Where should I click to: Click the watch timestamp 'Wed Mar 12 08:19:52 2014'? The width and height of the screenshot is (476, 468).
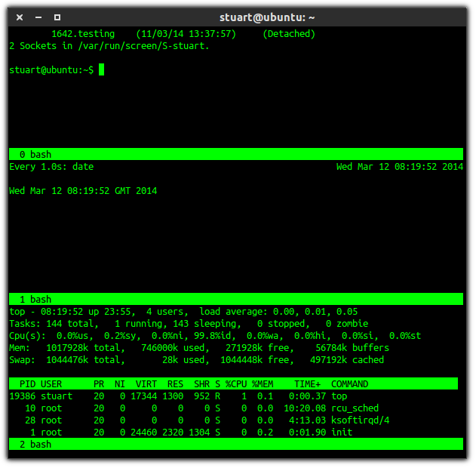click(x=400, y=166)
